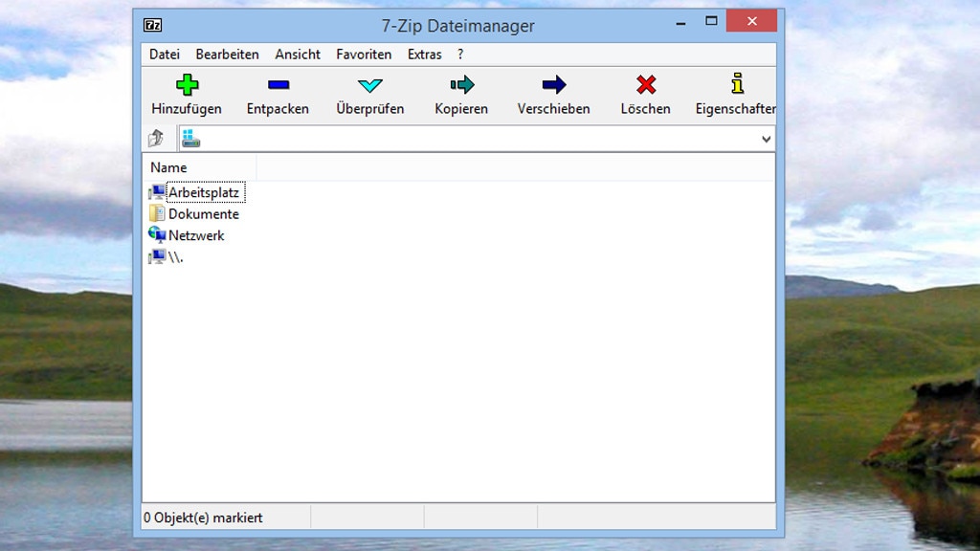Open the Datei menu
This screenshot has width=980, height=551.
[x=165, y=55]
